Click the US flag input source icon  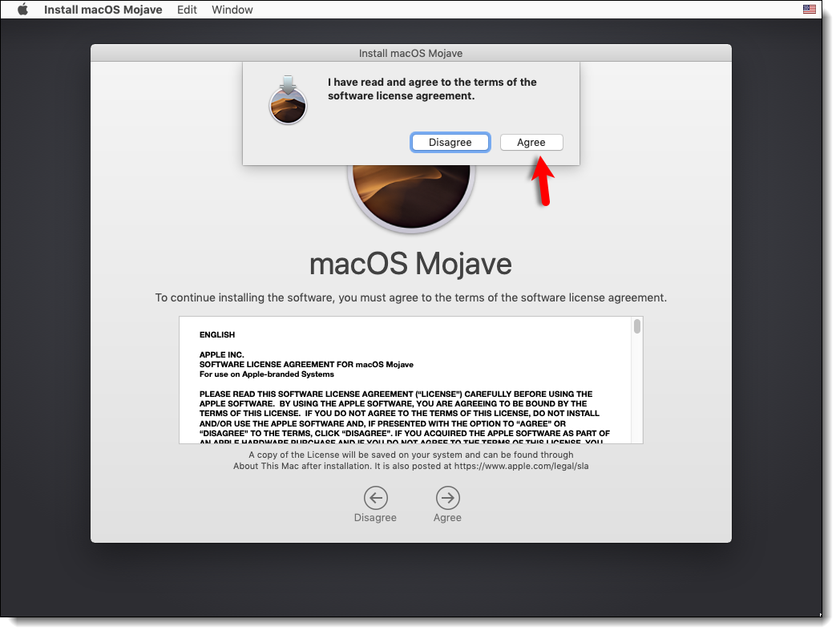tap(809, 10)
